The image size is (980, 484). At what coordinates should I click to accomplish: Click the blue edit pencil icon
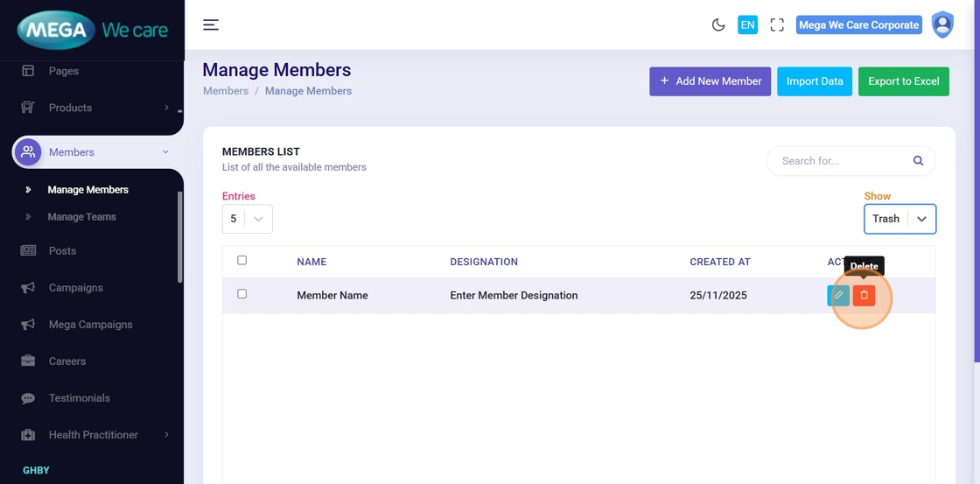[837, 296]
